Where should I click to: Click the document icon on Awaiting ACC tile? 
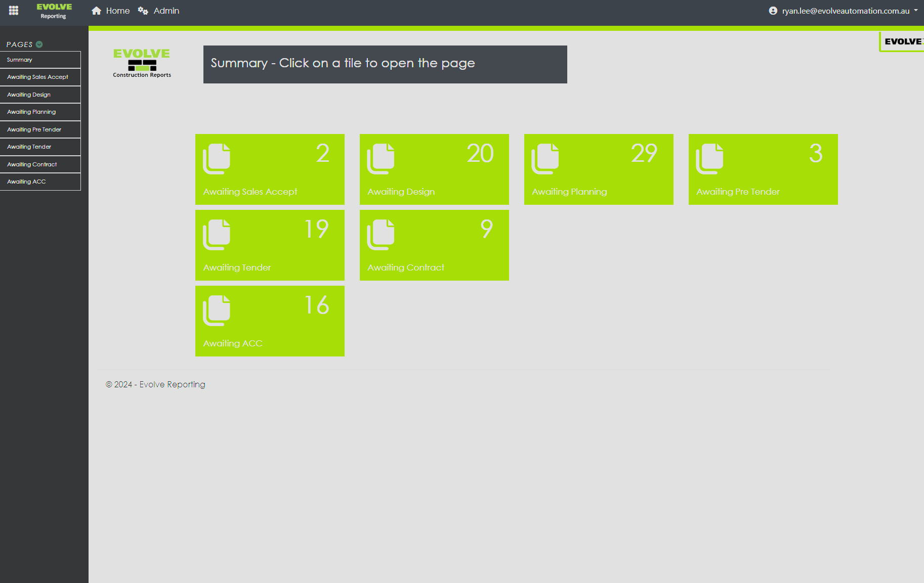pyautogui.click(x=217, y=310)
